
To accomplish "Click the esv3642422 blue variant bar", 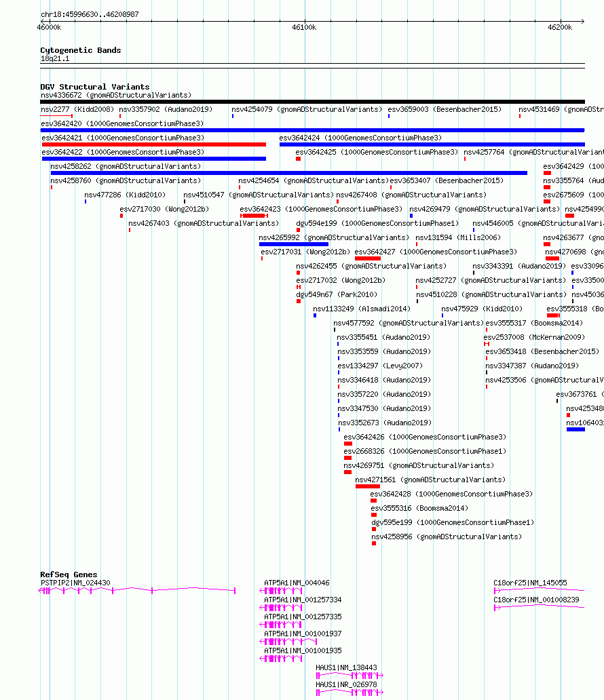I will click(153, 159).
